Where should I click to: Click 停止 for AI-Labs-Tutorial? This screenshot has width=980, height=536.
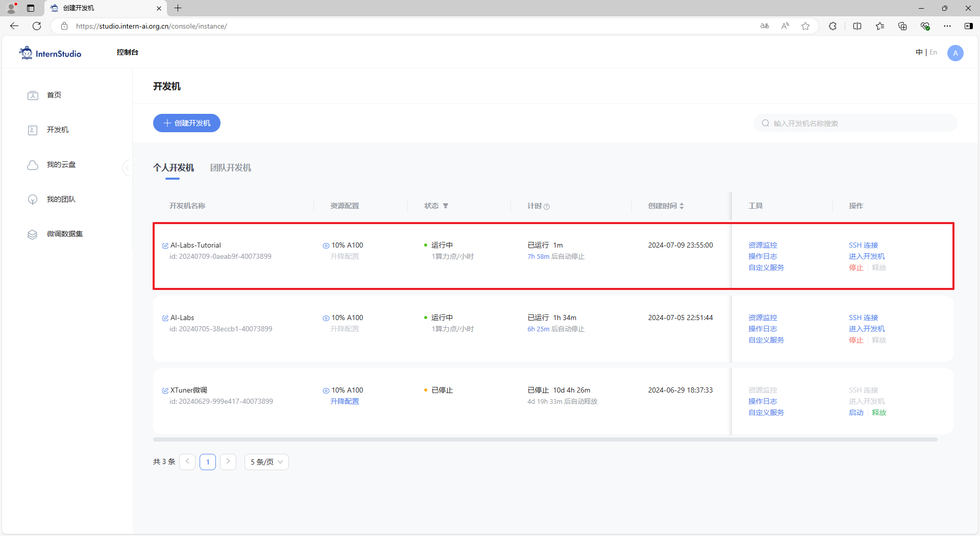pyautogui.click(x=856, y=267)
